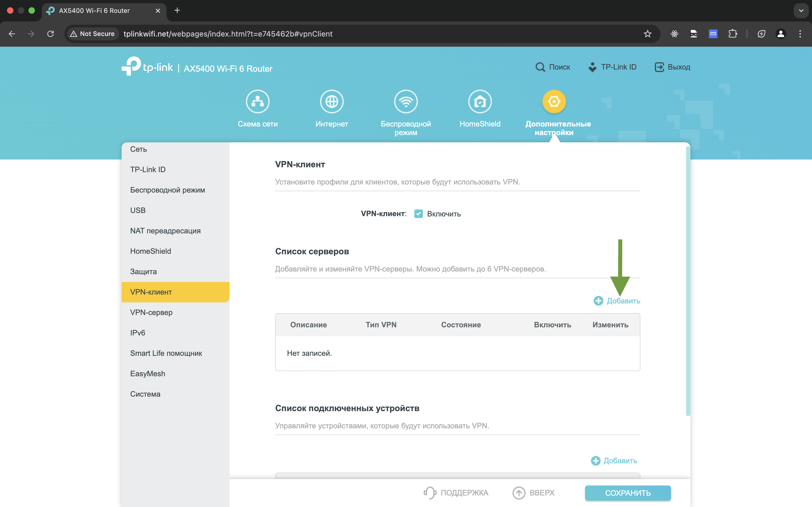This screenshot has width=812, height=507.
Task: Select VPN-сервер in the sidebar
Action: pyautogui.click(x=151, y=312)
